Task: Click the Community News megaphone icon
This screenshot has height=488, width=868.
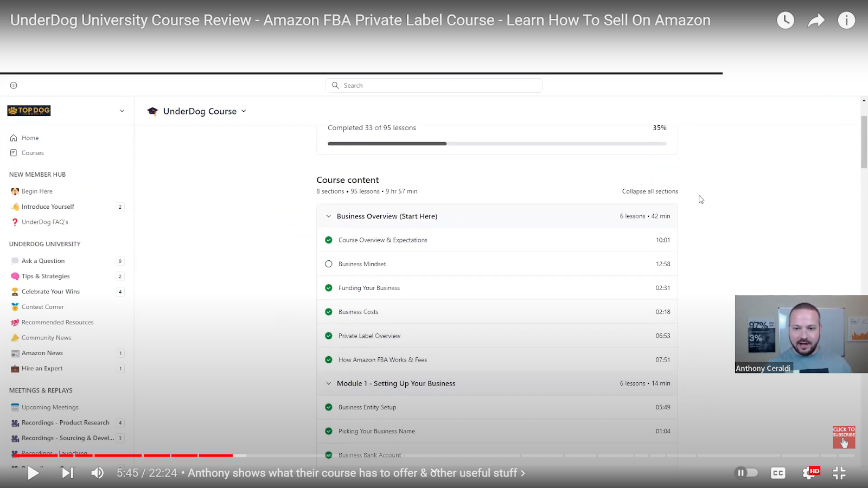Action: coord(15,338)
